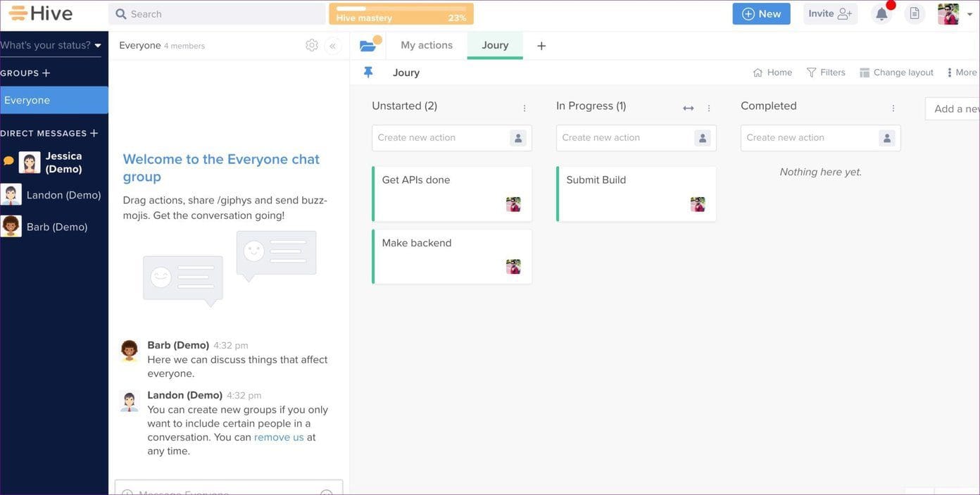The height and width of the screenshot is (495, 980).
Task: Click the Everyone chat header name
Action: tap(140, 45)
